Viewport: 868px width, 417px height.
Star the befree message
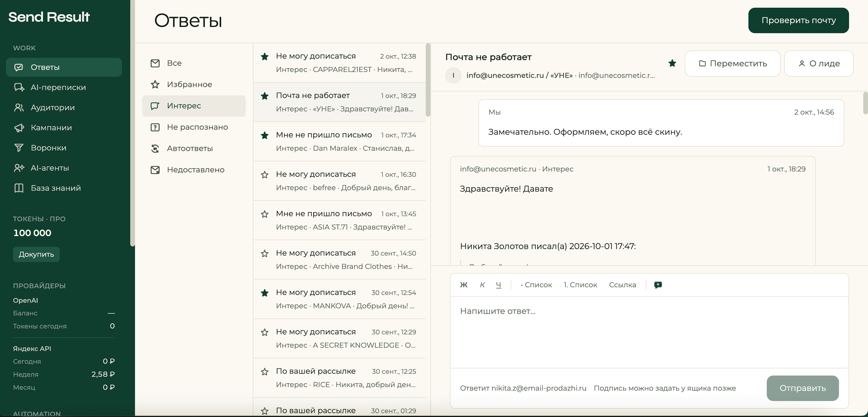point(264,175)
